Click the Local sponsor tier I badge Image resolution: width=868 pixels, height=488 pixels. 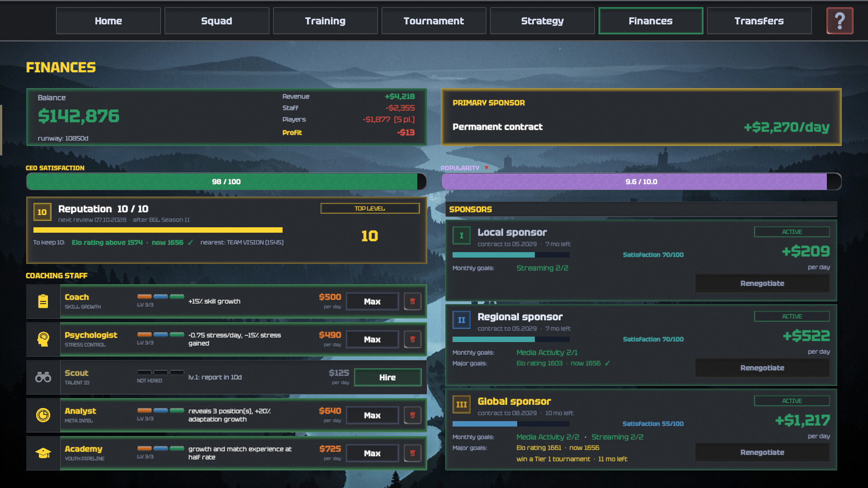(x=462, y=235)
